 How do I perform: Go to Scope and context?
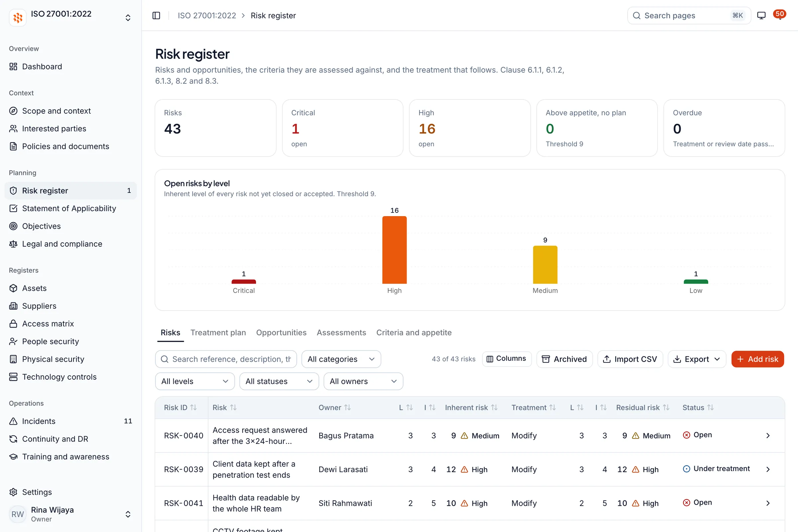pyautogui.click(x=70, y=111)
